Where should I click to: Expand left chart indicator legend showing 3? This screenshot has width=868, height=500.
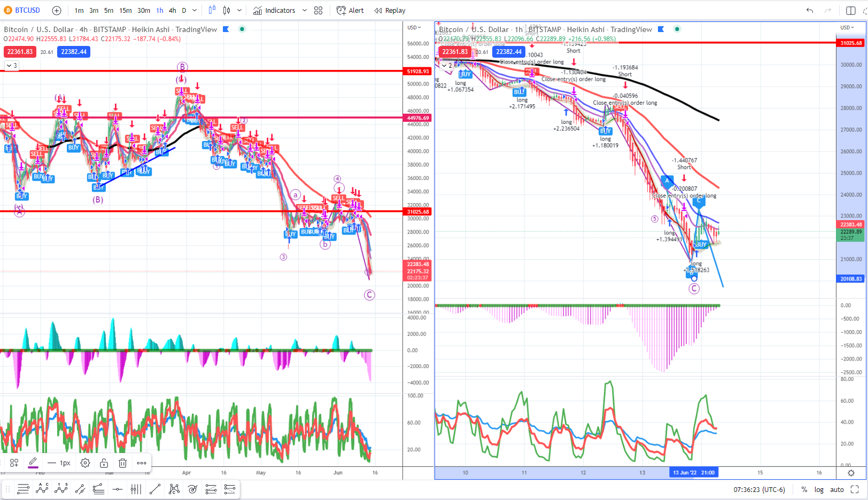pos(12,65)
